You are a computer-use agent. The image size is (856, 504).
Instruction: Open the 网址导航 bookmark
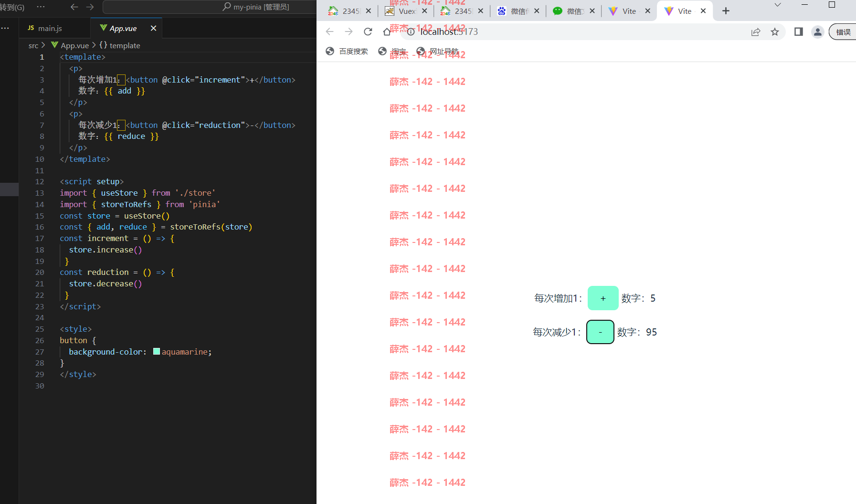click(x=437, y=51)
